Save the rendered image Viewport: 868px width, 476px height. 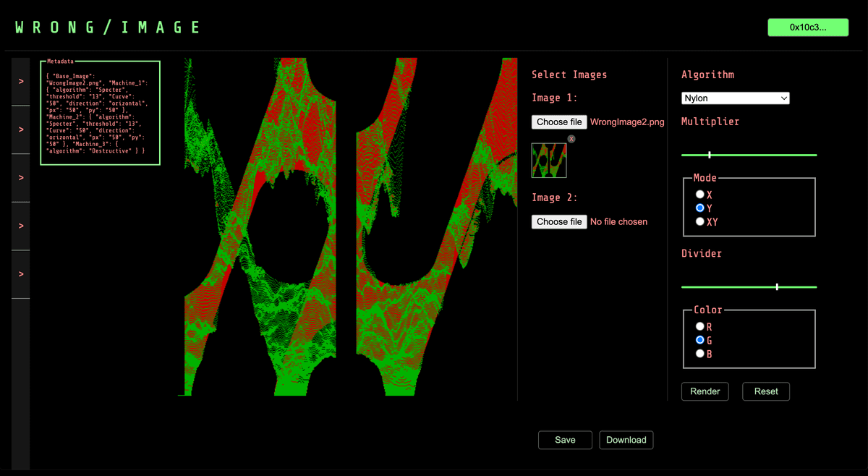point(565,440)
